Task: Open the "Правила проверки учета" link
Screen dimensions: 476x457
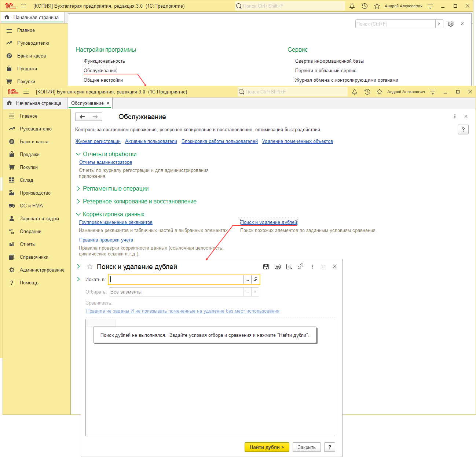Action: pos(106,240)
